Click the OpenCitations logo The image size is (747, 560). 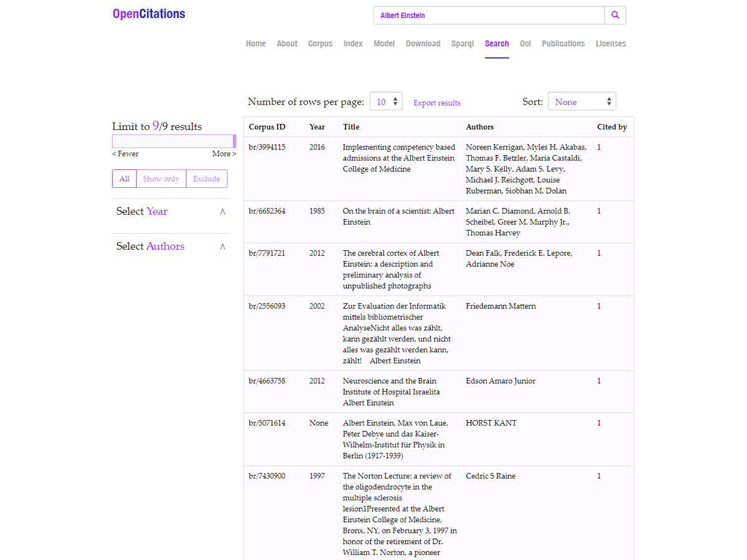tap(149, 14)
